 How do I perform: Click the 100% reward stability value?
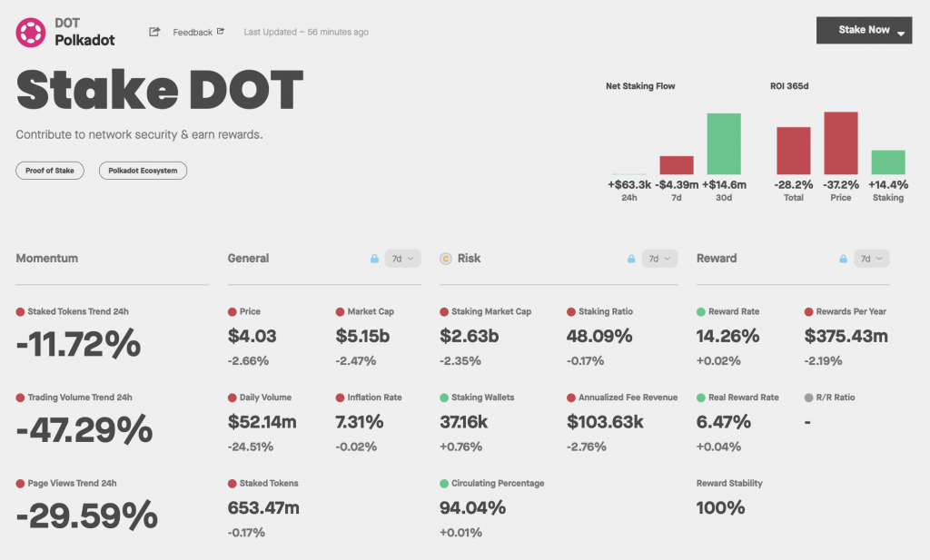coord(720,508)
